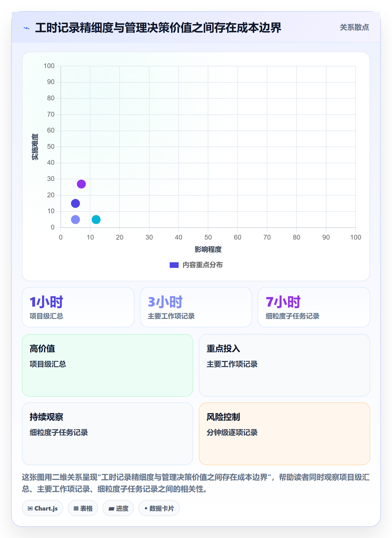This screenshot has width=392, height=538.
Task: Click 主要工作项记录 under the 3小时 value
Action: click(x=171, y=316)
